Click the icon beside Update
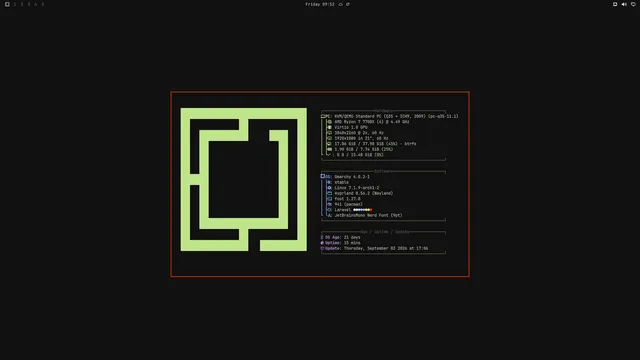 322,248
